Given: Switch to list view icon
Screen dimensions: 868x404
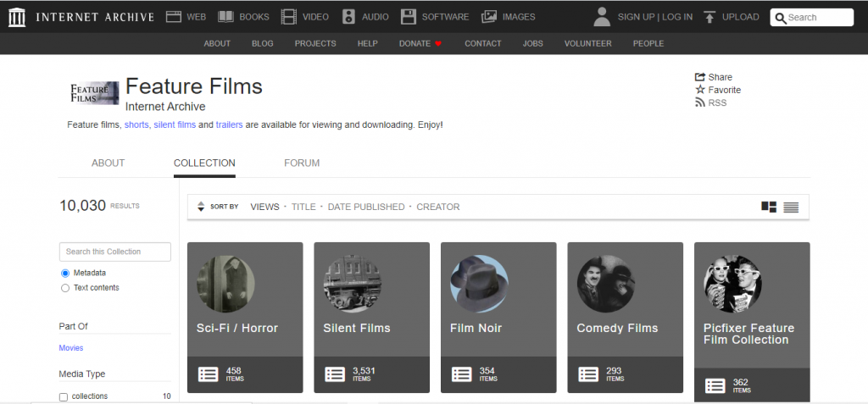Looking at the screenshot, I should pos(791,208).
